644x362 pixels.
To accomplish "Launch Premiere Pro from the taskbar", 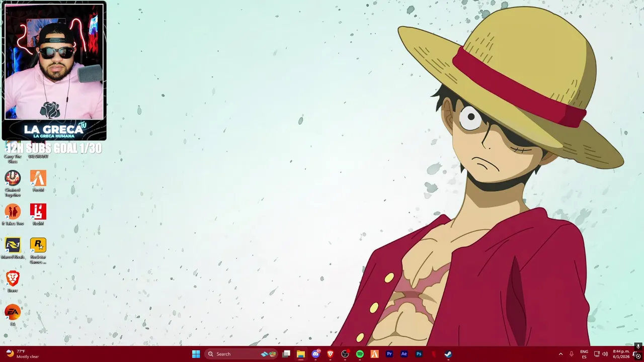I will coord(389,354).
